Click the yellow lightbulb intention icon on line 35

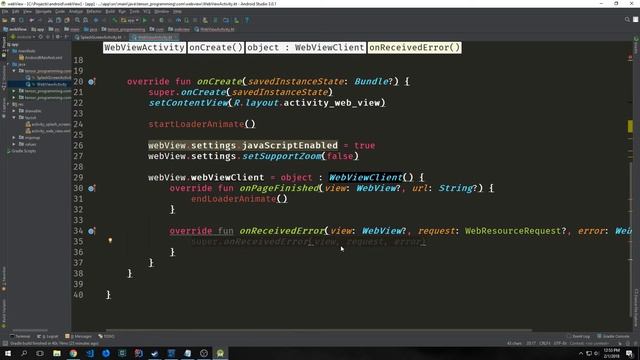click(110, 241)
